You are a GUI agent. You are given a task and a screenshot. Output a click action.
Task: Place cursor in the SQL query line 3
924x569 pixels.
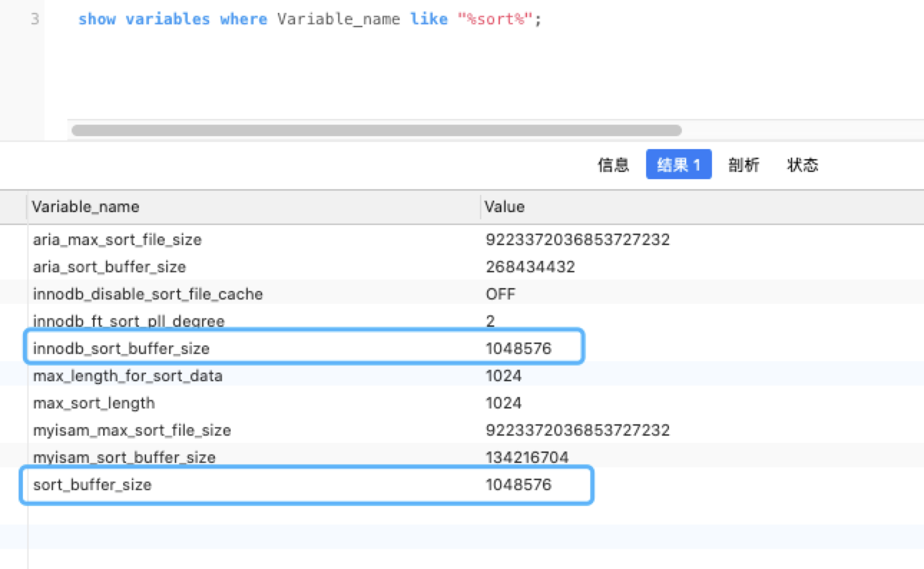[x=309, y=19]
